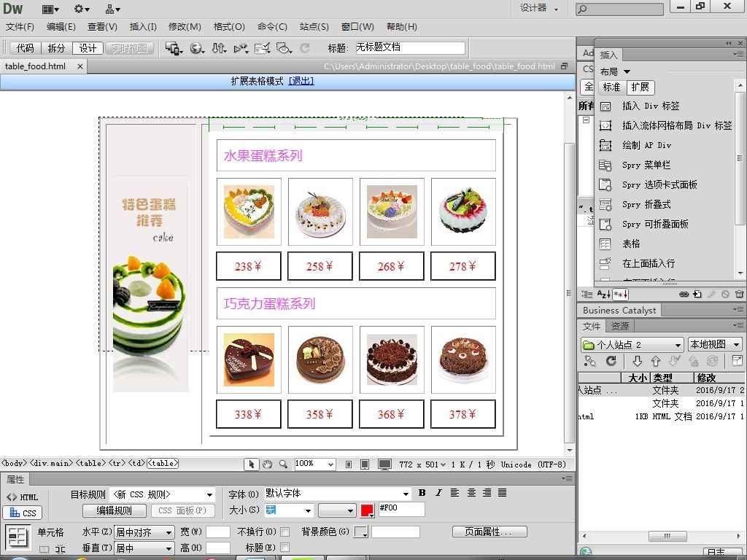Click the 编辑规则 button

[115, 510]
